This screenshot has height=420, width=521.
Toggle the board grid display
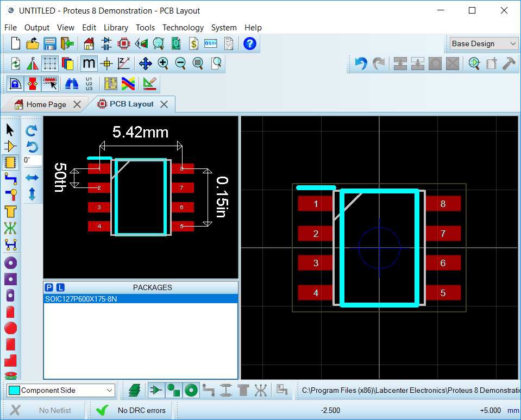[50, 64]
